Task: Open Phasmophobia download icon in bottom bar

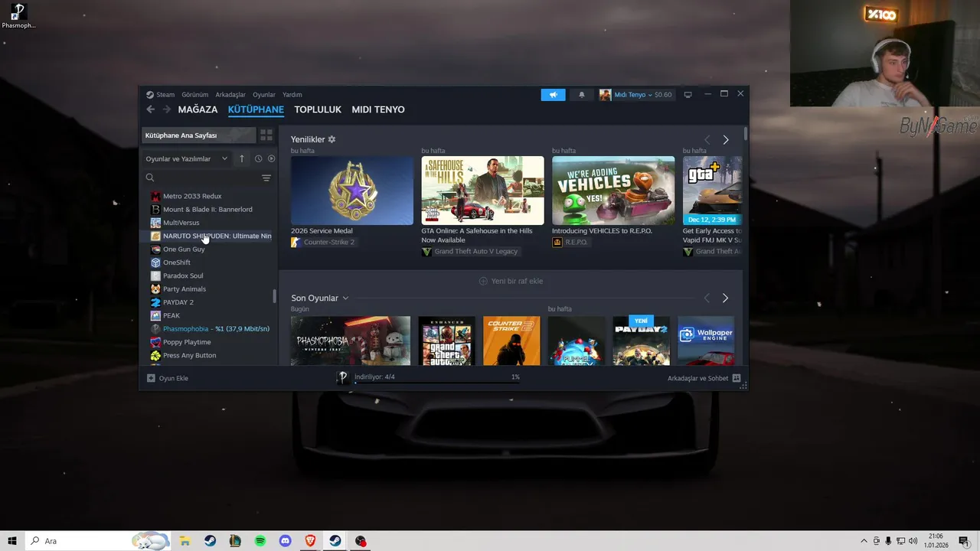Action: click(x=342, y=377)
